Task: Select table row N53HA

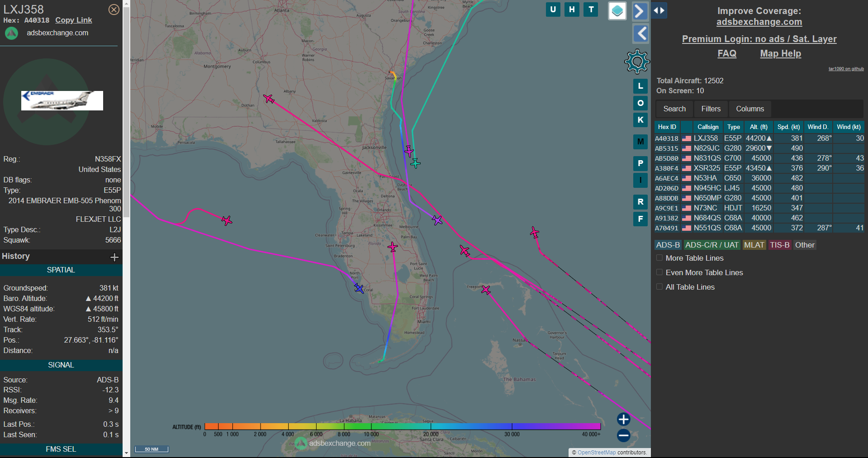Action: pos(759,178)
